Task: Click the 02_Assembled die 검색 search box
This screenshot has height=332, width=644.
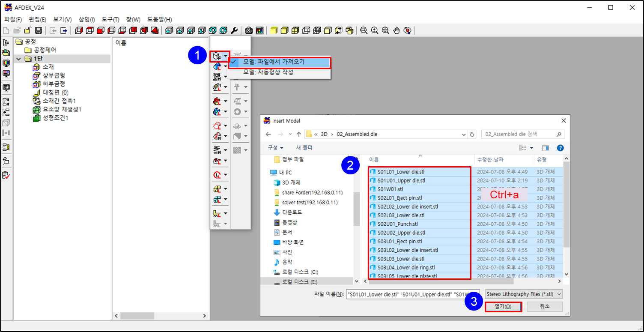Action: tap(523, 134)
